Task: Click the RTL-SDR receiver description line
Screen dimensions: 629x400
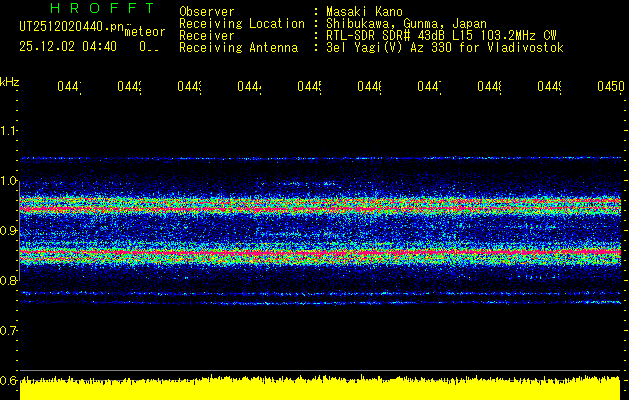Action: tap(441, 35)
